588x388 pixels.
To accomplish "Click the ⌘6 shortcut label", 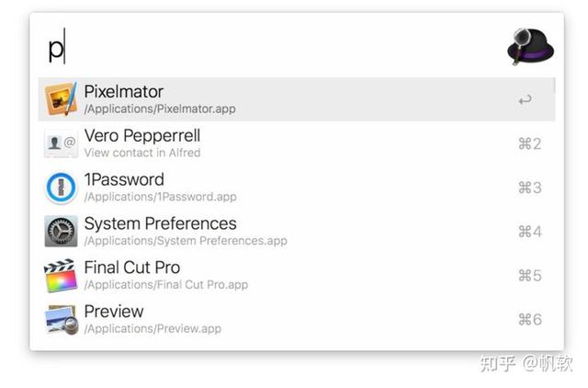I will tap(530, 319).
